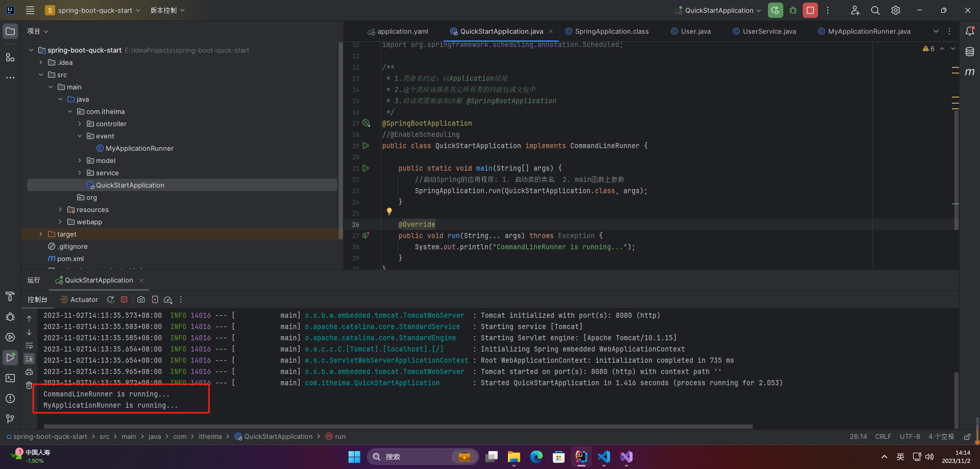Open the 版本控制 dropdown
Image resolution: width=980 pixels, height=469 pixels.
coord(168,10)
